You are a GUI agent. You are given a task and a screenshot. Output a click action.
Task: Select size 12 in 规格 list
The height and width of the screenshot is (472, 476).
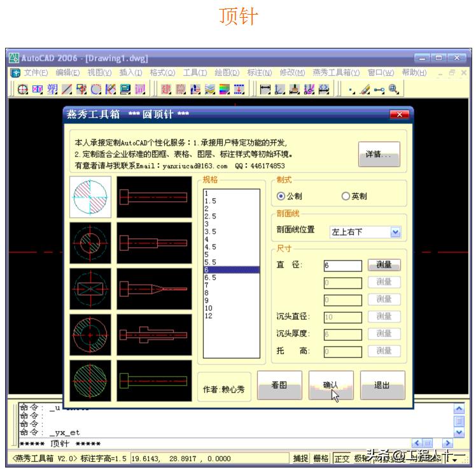(x=232, y=316)
